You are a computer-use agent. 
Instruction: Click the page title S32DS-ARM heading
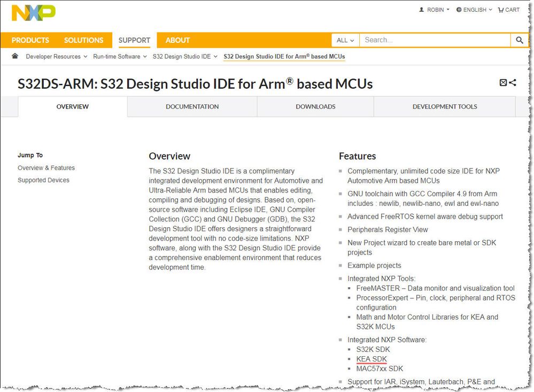coord(195,84)
